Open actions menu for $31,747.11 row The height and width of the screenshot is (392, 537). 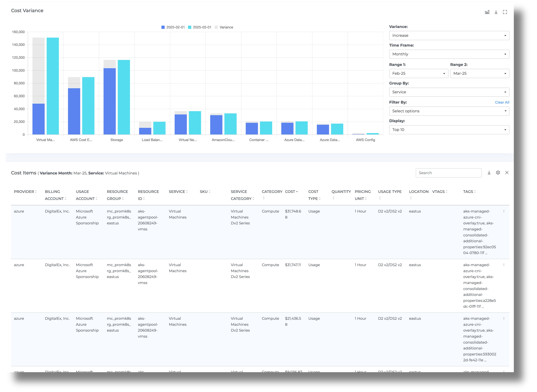pos(504,265)
